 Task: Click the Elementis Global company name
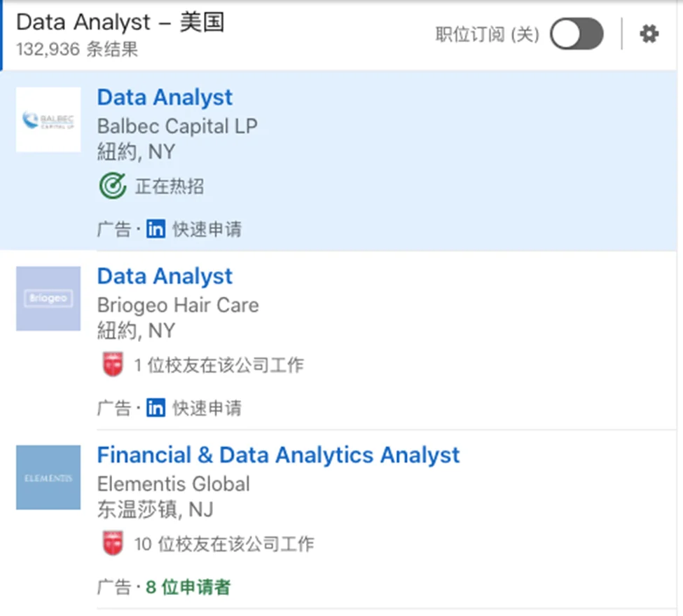(173, 484)
